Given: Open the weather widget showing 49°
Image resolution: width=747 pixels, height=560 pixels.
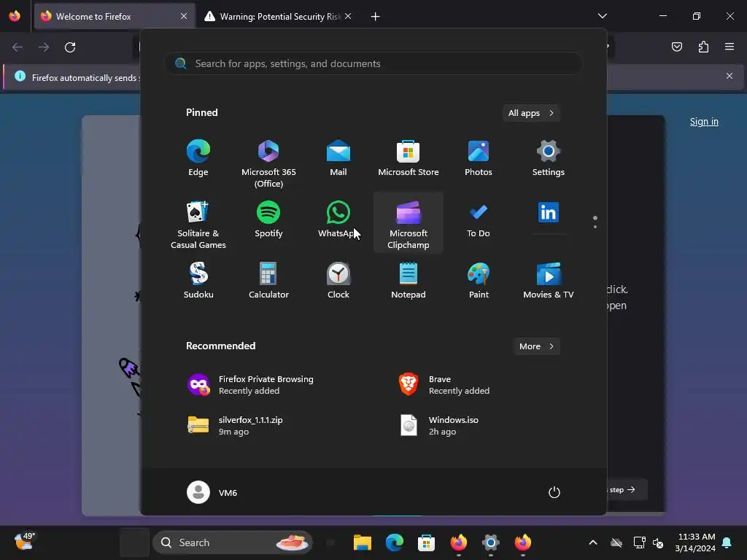Looking at the screenshot, I should point(24,542).
